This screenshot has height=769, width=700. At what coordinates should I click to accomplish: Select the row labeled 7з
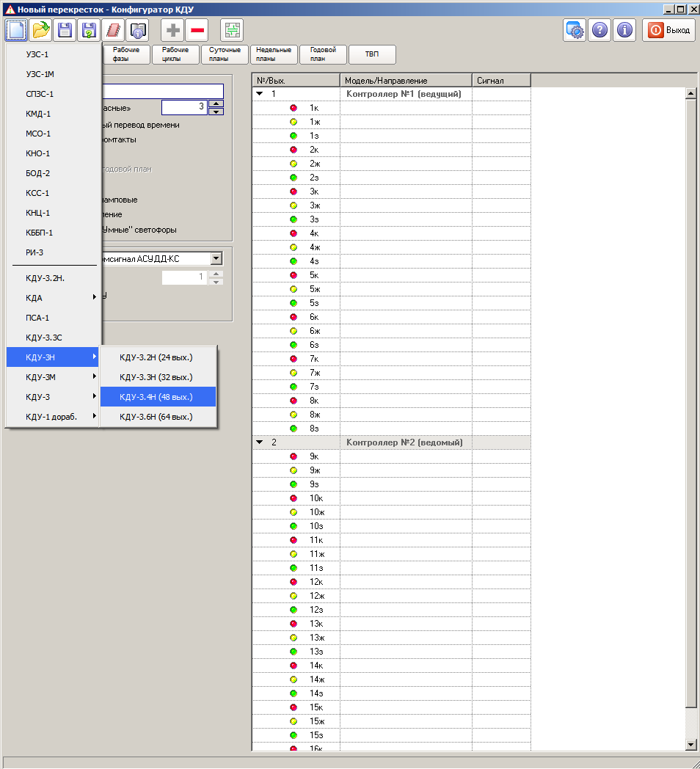tap(391, 387)
